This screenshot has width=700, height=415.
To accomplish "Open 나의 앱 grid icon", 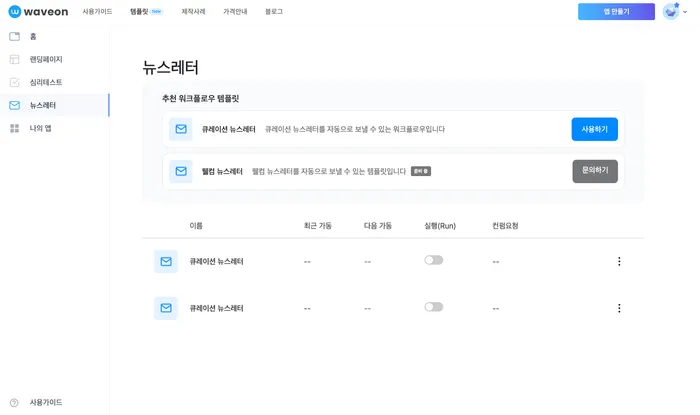I will (14, 129).
